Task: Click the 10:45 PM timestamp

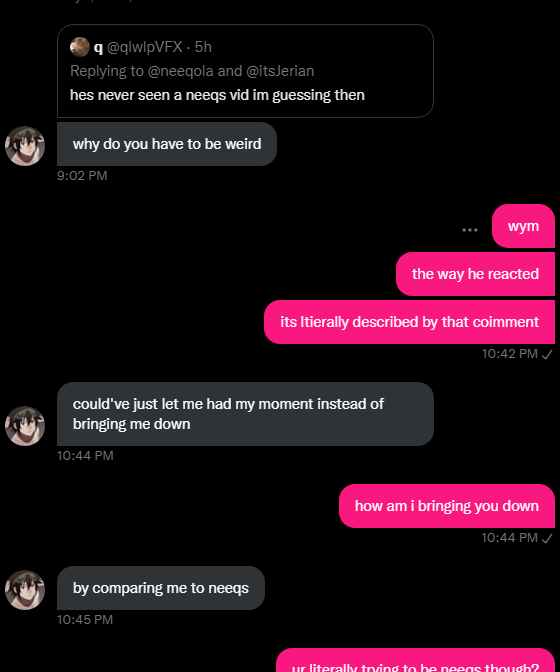Action: 85,620
